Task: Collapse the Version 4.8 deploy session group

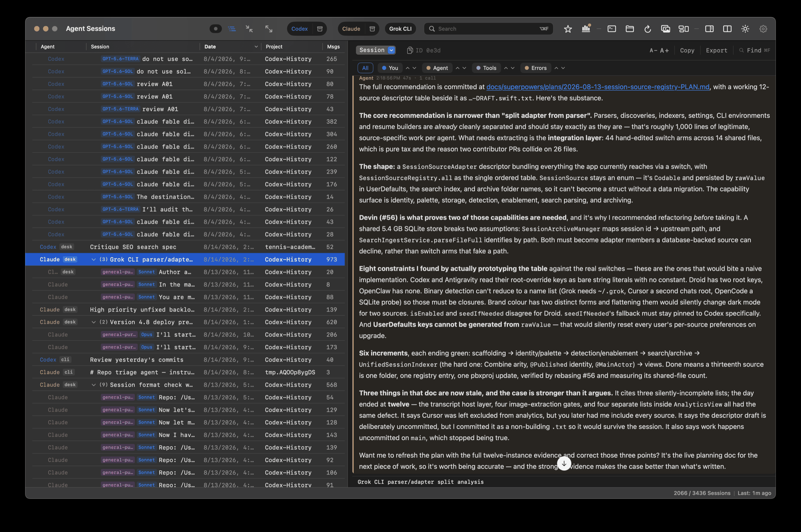Action: click(93, 322)
